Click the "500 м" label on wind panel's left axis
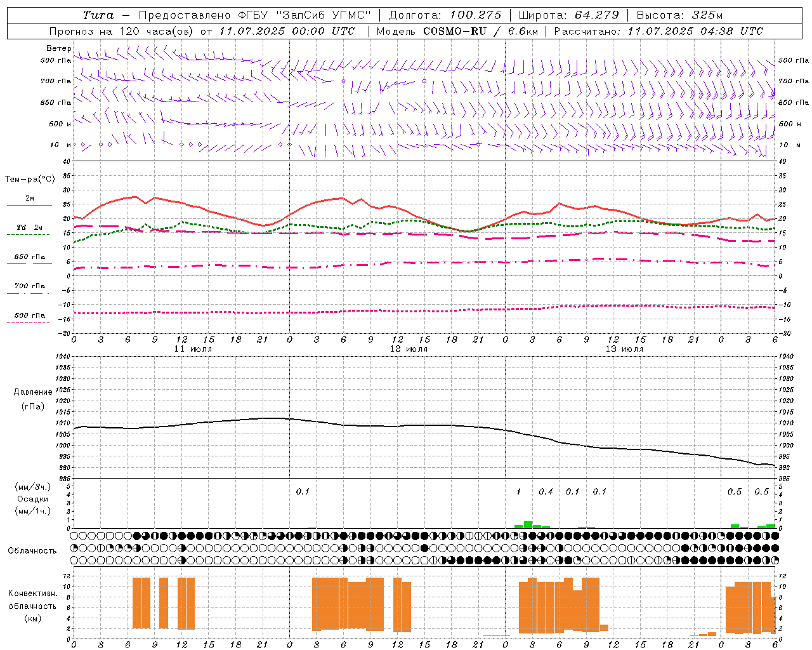The image size is (812, 650). (x=60, y=124)
